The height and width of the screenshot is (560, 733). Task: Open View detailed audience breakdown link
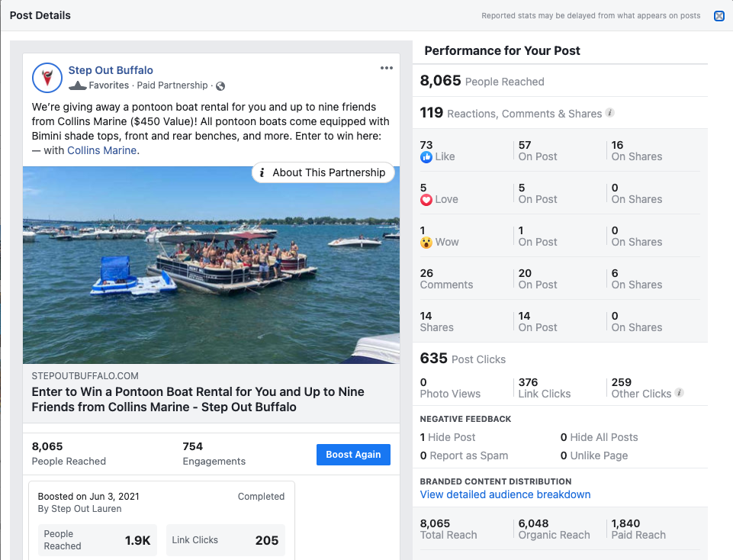click(505, 494)
